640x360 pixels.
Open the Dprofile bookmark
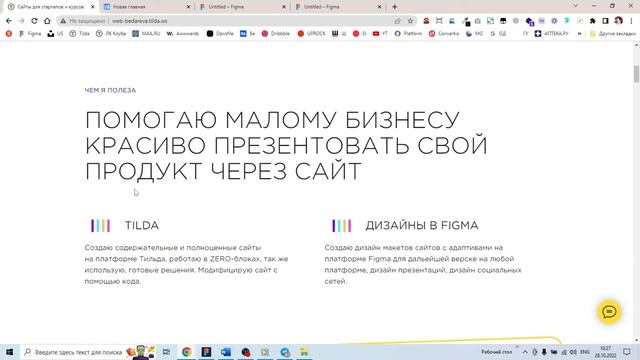coord(220,34)
